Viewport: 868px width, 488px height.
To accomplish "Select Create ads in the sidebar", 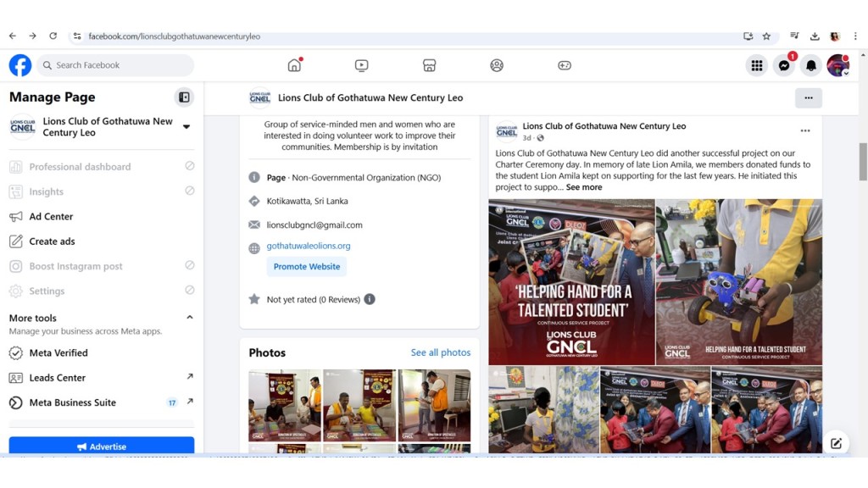I will [x=102, y=241].
